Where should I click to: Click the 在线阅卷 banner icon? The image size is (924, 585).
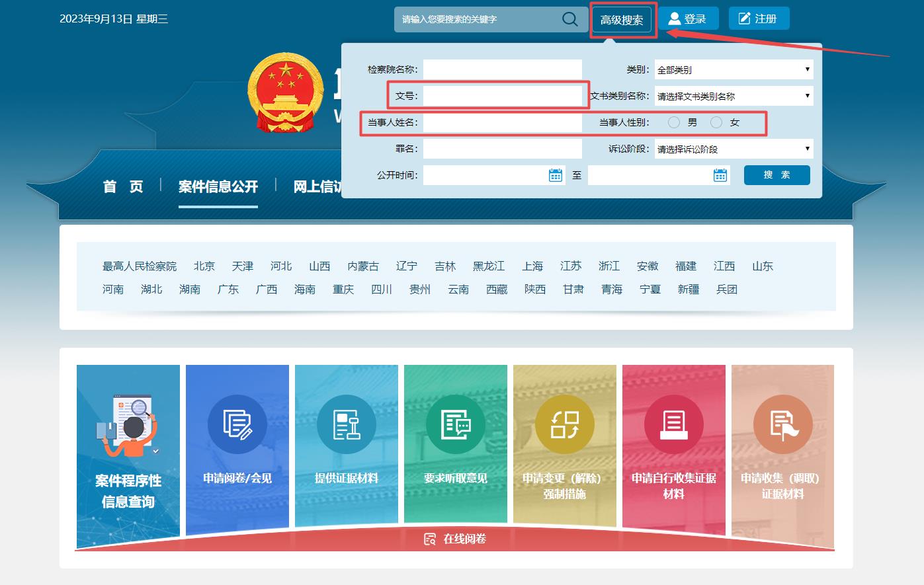(430, 539)
